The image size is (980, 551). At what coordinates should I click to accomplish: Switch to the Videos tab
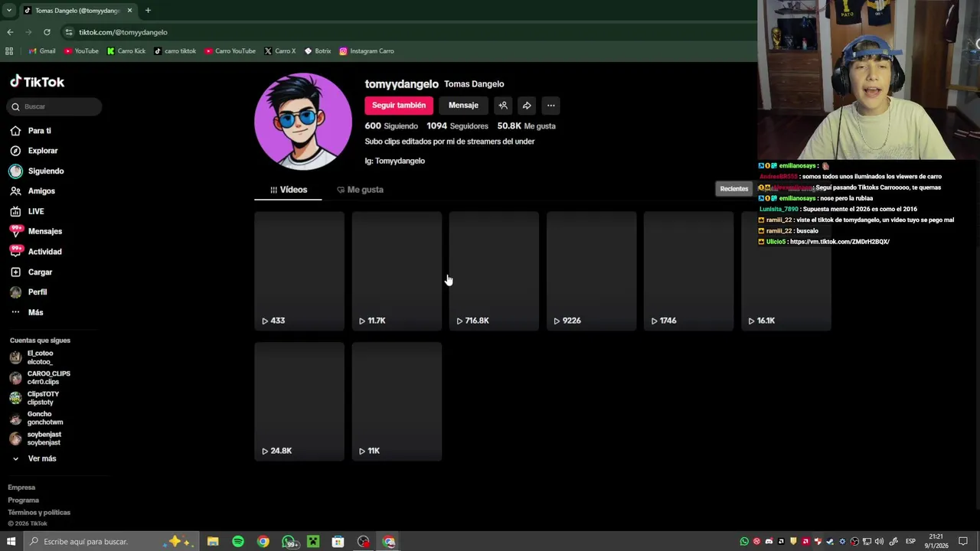pyautogui.click(x=288, y=190)
